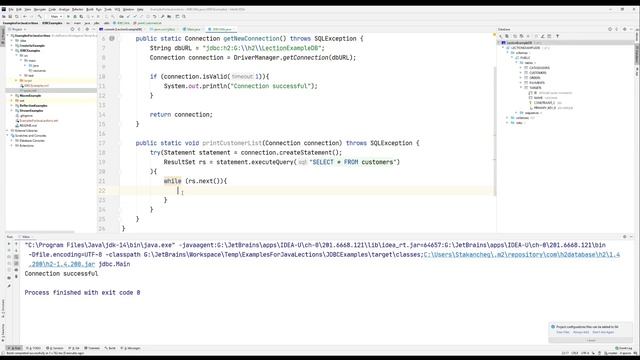Click the Clear All trash icon in Run console
640x360 pixels.
click(x=16, y=276)
